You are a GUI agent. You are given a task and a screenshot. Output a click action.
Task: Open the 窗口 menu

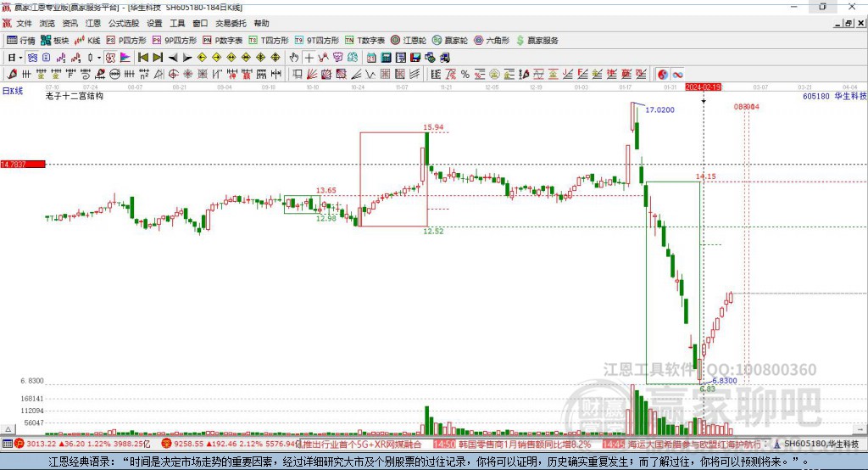coord(200,23)
